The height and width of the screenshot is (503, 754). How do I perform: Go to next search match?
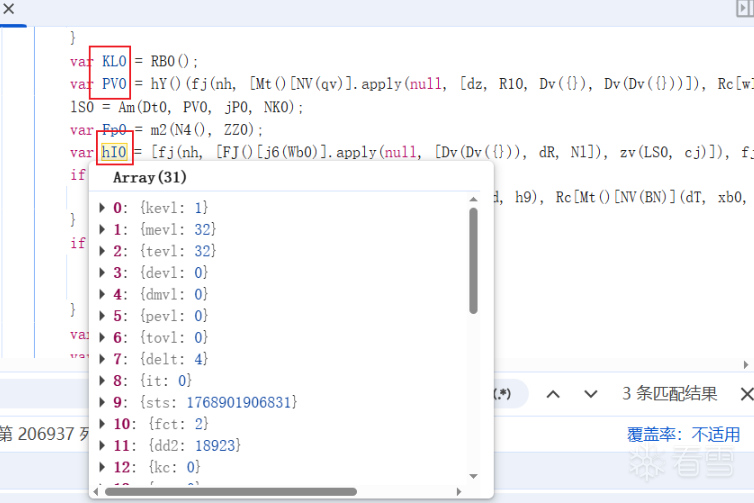(x=591, y=394)
